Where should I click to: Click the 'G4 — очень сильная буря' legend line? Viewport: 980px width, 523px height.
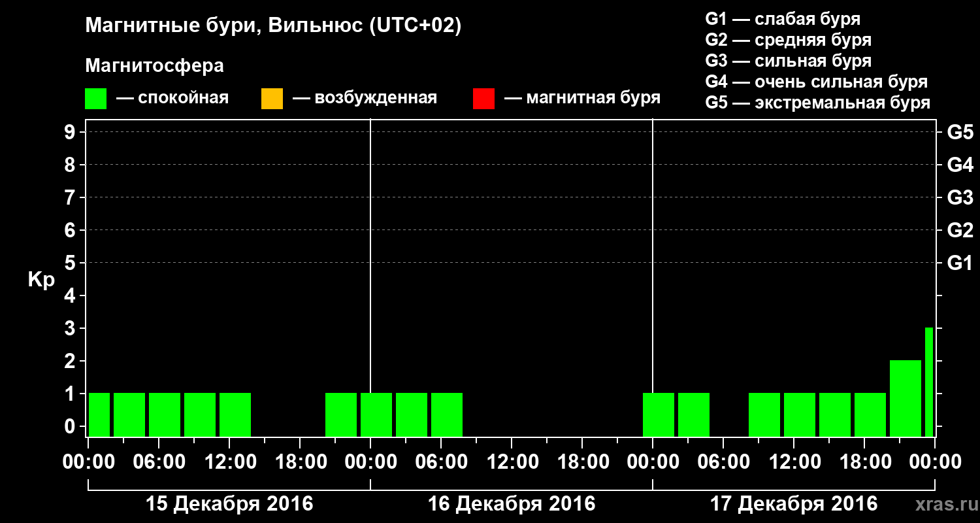[x=816, y=82]
